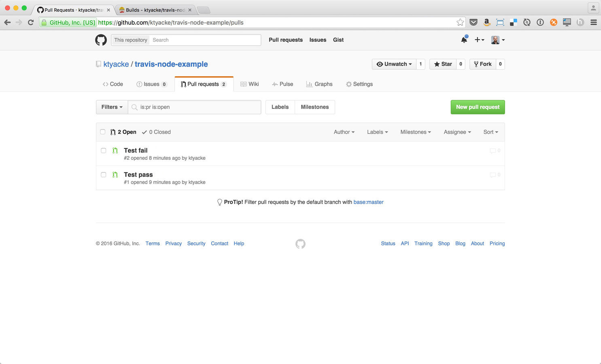The width and height of the screenshot is (601, 364).
Task: Click the Amazon extension icon
Action: (x=487, y=23)
